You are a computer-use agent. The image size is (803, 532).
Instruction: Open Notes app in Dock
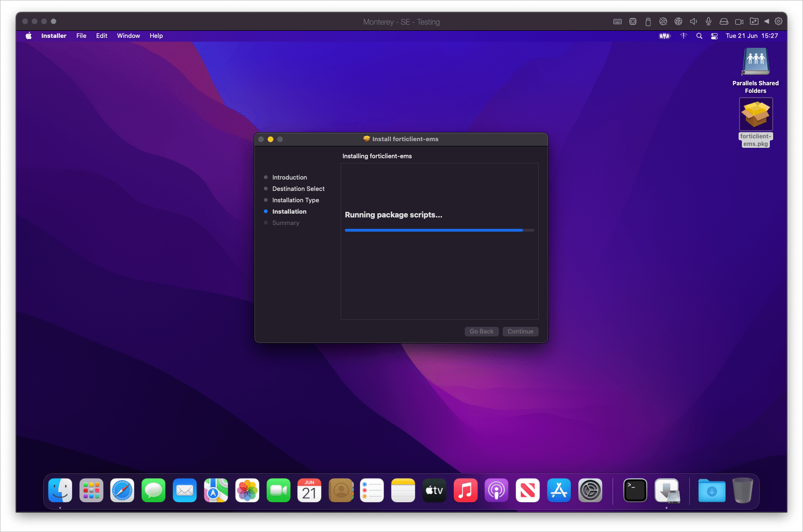pos(403,490)
